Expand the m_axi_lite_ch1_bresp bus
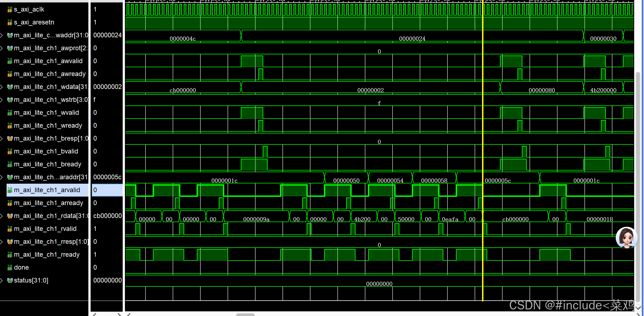The image size is (644, 316). point(2,138)
